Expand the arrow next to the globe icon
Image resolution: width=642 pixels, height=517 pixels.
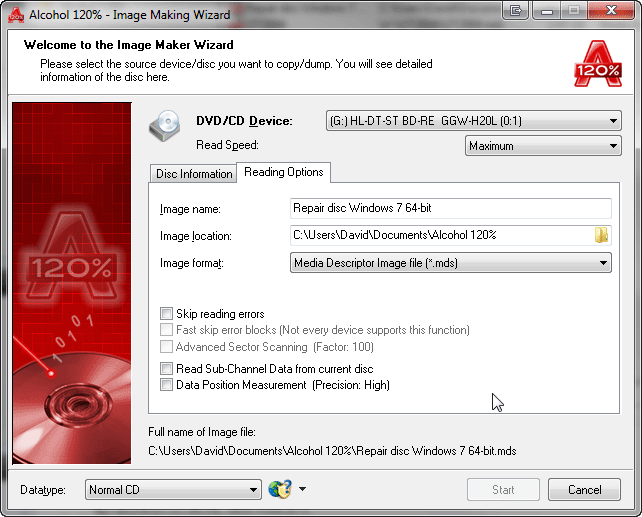[302, 489]
